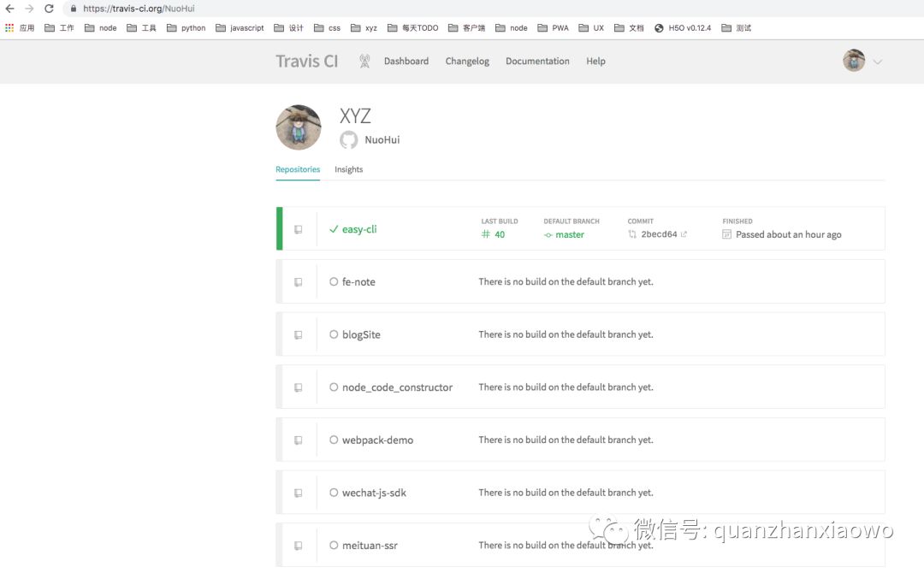924x573 pixels.
Task: Open the node_code_constructor repository
Action: click(397, 387)
